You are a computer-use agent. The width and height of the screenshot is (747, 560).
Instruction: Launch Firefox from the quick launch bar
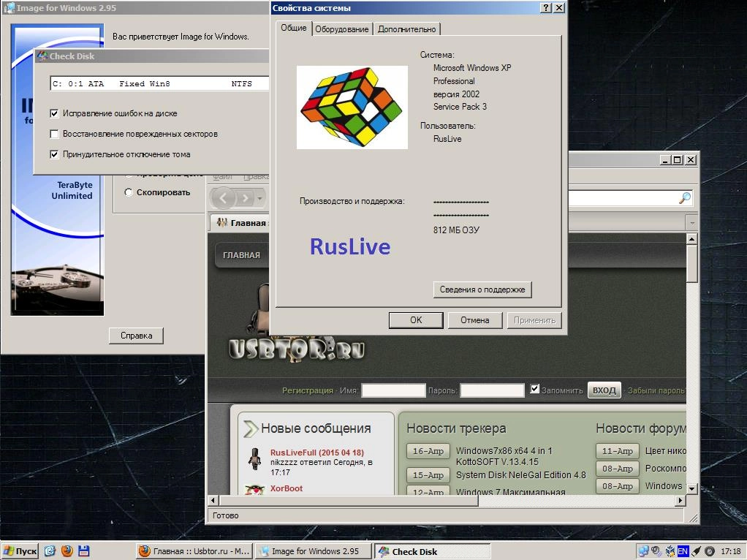click(x=67, y=551)
